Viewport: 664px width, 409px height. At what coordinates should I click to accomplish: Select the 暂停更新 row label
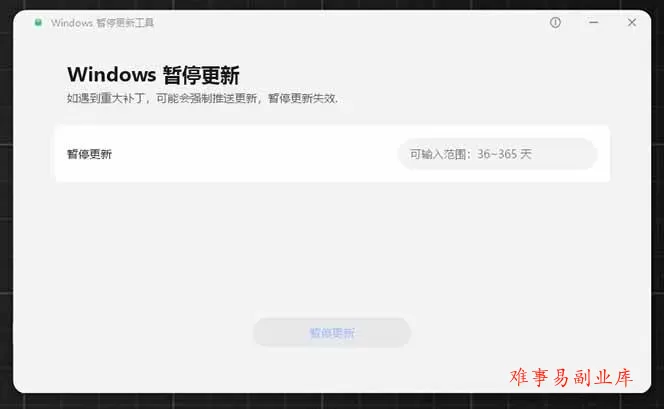pyautogui.click(x=89, y=154)
